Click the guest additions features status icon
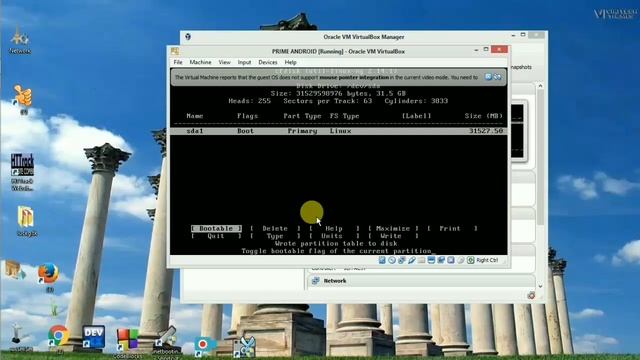Image resolution: width=640 pixels, height=360 pixels. pyautogui.click(x=451, y=260)
